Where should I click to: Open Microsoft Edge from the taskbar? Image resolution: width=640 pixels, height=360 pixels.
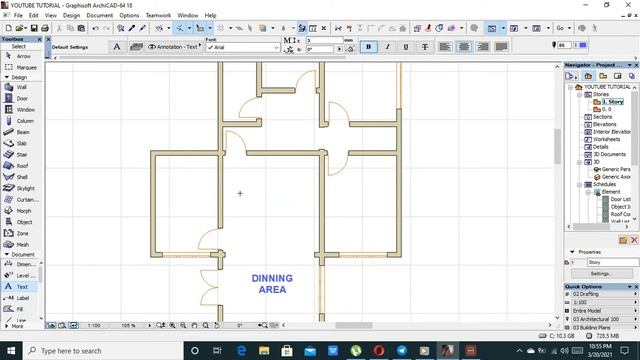click(241, 351)
